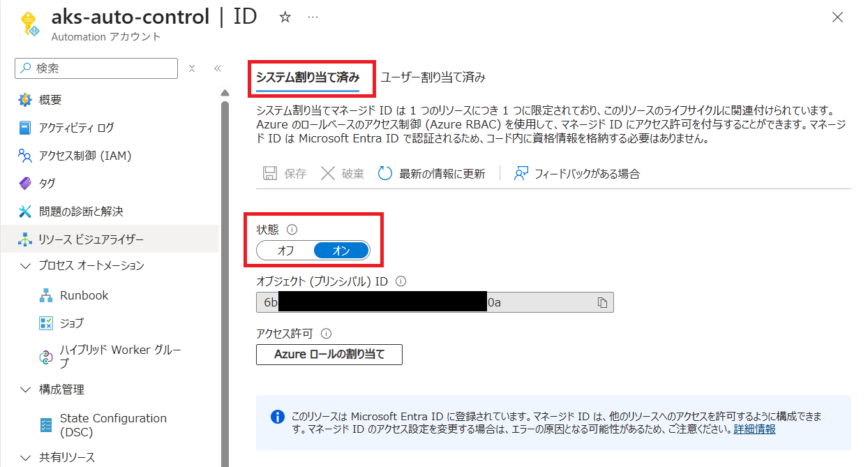Open ジョブ in sidebar
Image resolution: width=868 pixels, height=467 pixels.
coord(72,323)
